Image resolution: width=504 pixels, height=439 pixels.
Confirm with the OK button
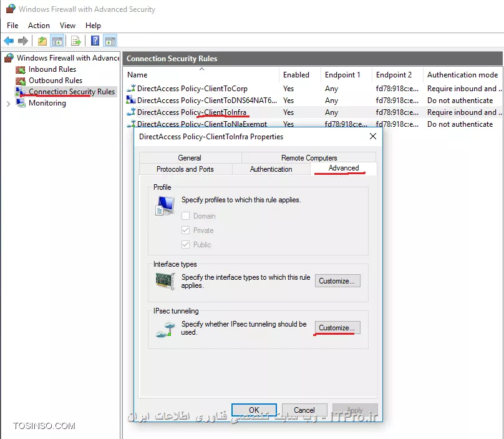[x=254, y=410]
